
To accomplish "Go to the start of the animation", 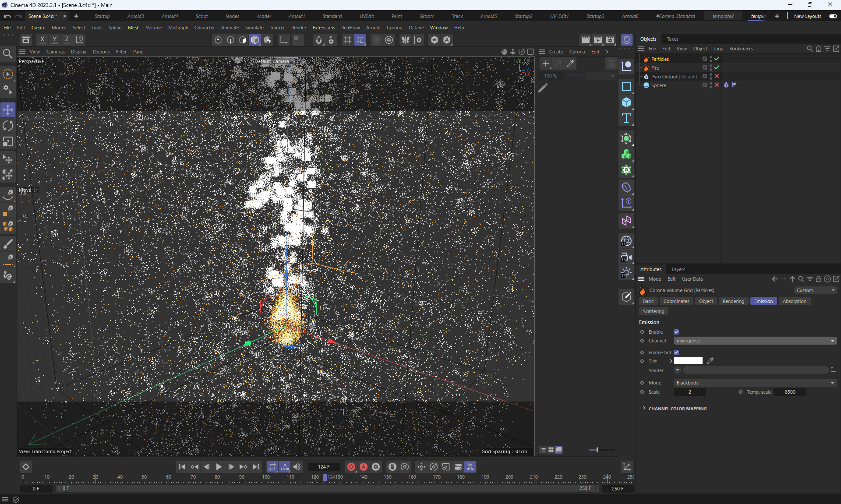I will [x=182, y=467].
